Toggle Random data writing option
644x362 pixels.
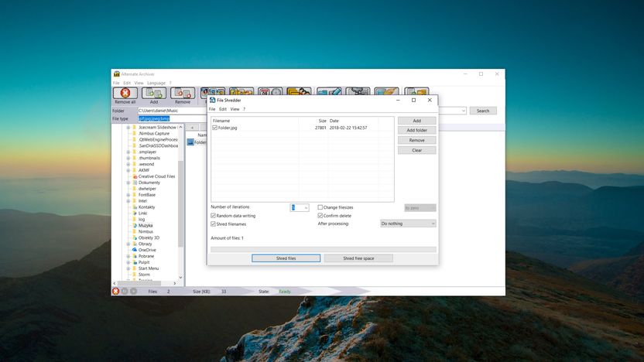click(213, 216)
